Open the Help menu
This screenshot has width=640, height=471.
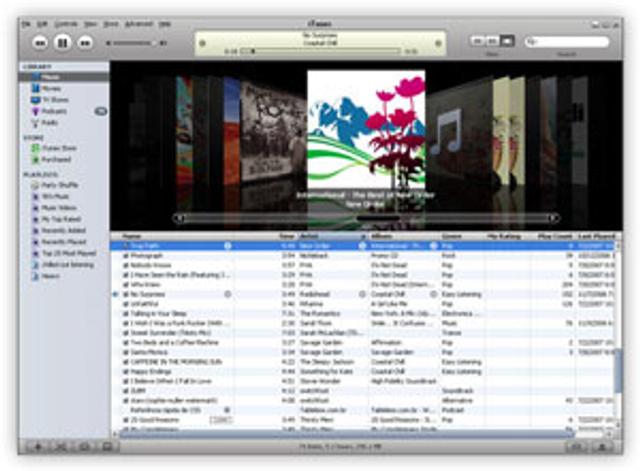point(164,24)
